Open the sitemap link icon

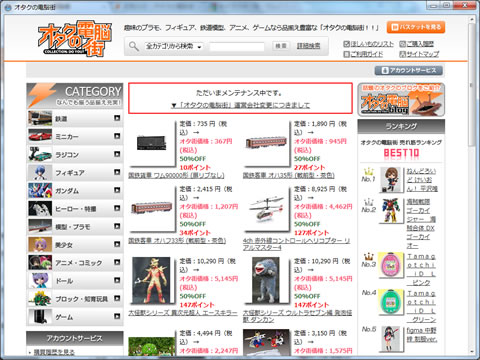[402, 54]
